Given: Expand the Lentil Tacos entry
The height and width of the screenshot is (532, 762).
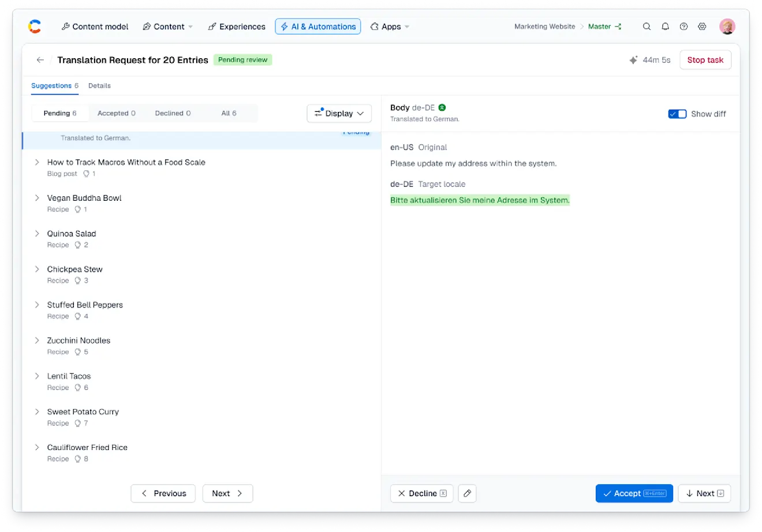Looking at the screenshot, I should [37, 376].
